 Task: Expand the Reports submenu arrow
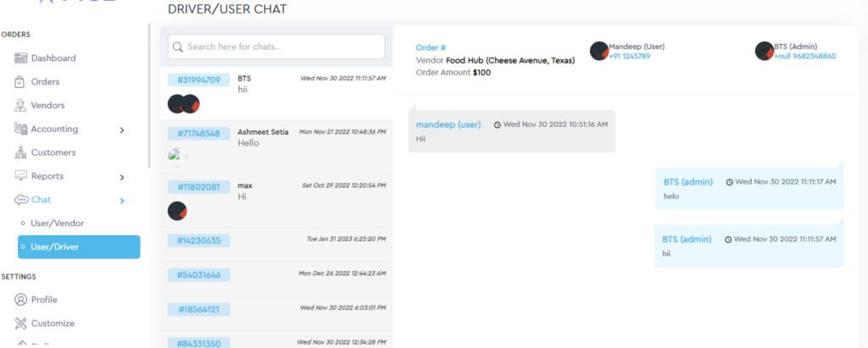click(x=122, y=177)
